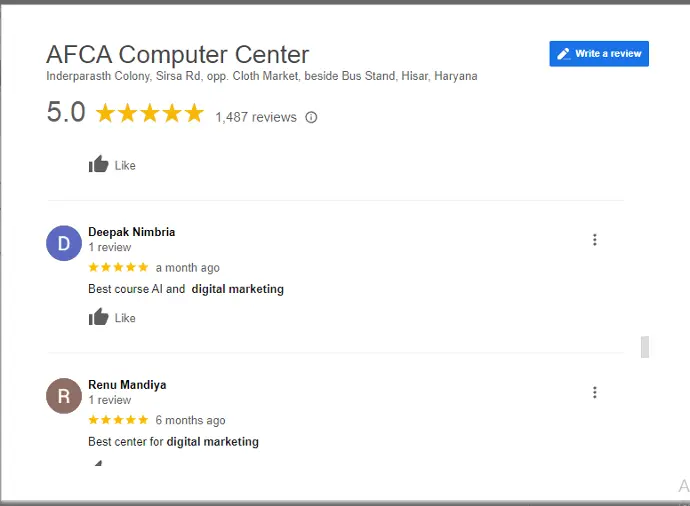Open Deepak Nimbria's profile name link
Viewport: 690px width, 506px height.
pyautogui.click(x=132, y=232)
